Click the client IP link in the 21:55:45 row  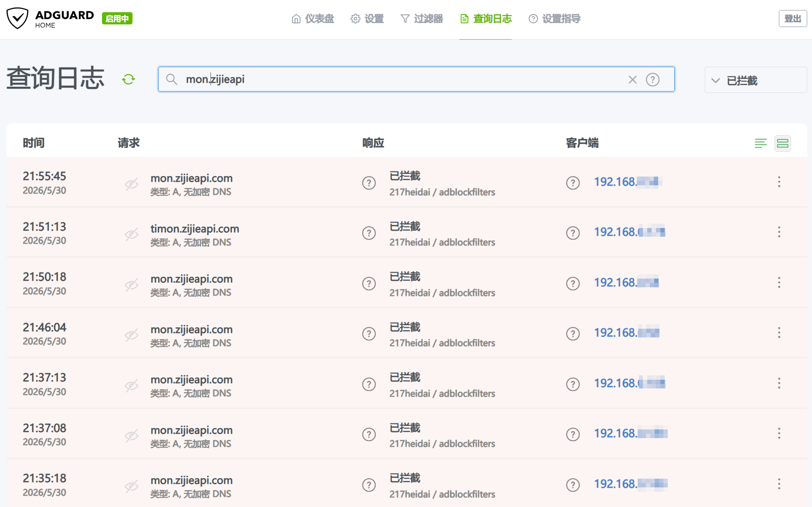point(628,182)
